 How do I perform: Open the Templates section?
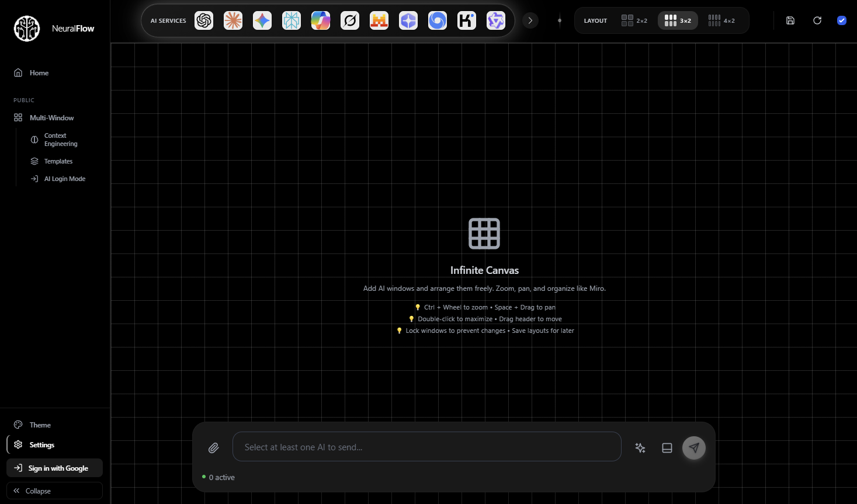(58, 161)
